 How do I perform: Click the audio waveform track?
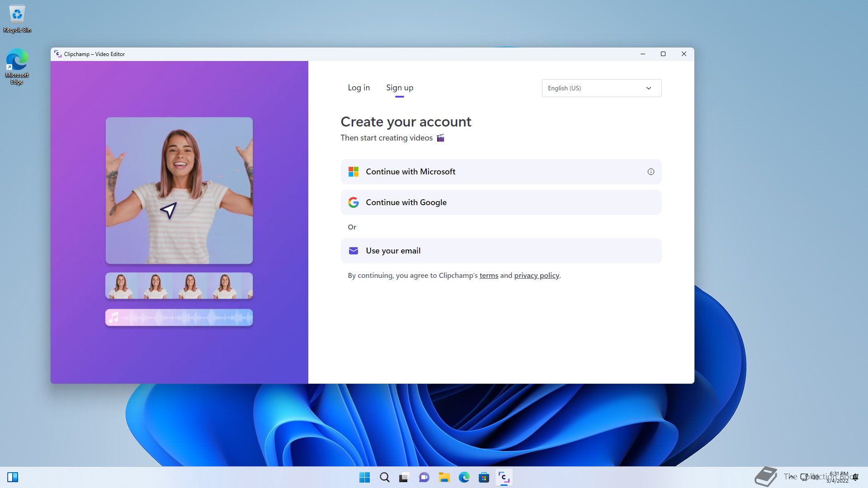(179, 318)
